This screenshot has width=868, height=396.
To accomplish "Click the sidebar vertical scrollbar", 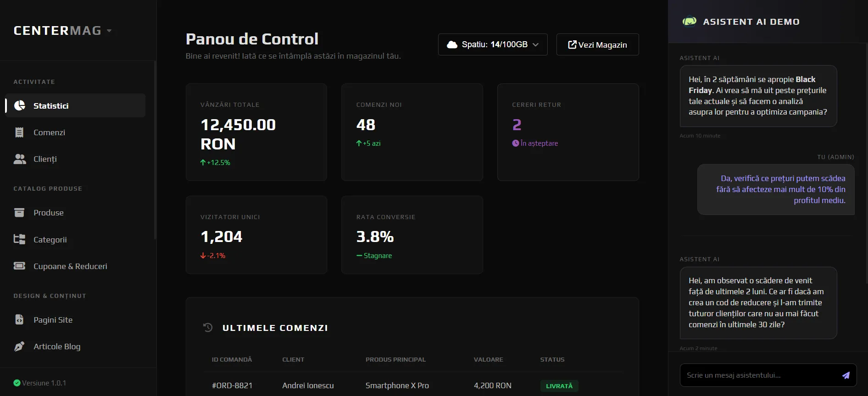I will coord(155,151).
